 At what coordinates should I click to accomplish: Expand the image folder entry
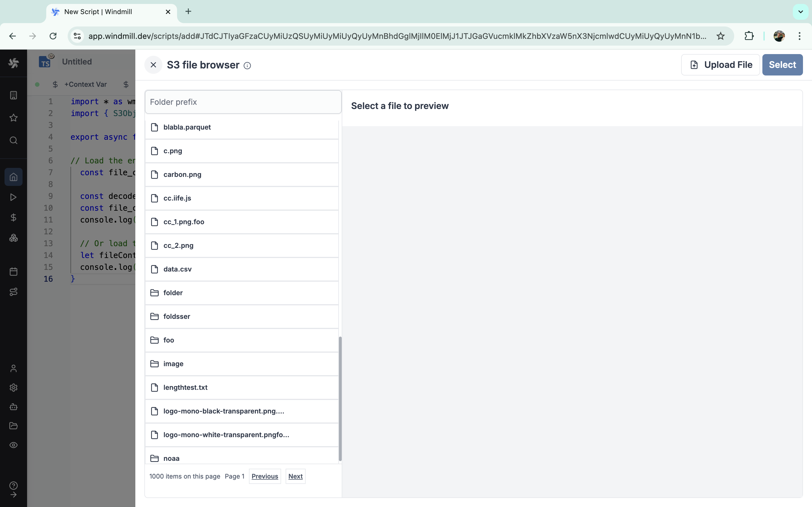pyautogui.click(x=173, y=363)
